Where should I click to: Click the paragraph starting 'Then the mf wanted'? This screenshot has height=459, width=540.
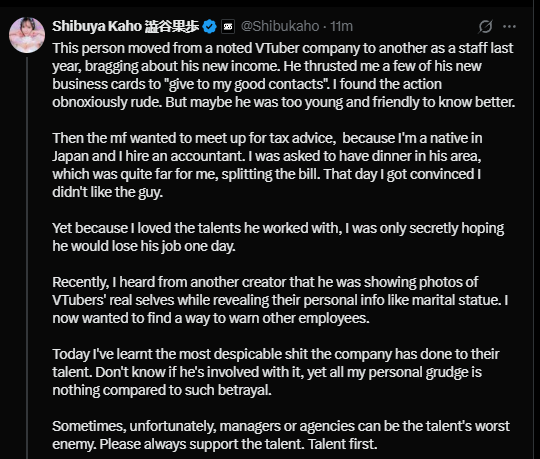coord(267,165)
